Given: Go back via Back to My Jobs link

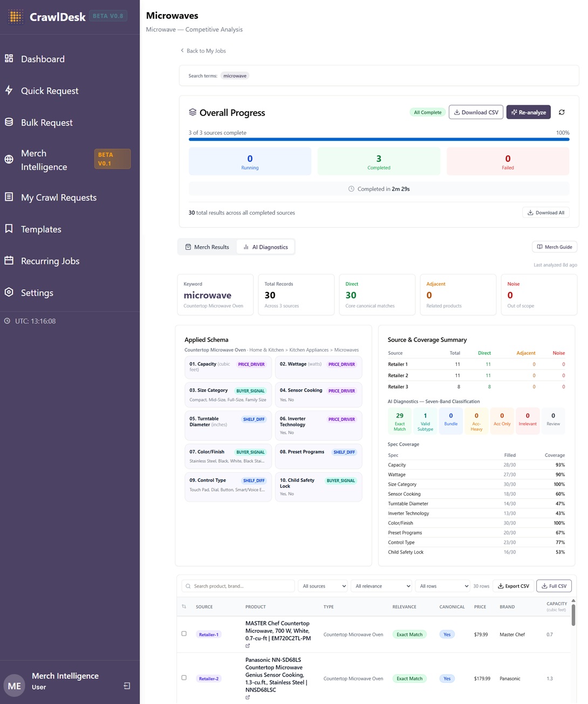Looking at the screenshot, I should 203,51.
